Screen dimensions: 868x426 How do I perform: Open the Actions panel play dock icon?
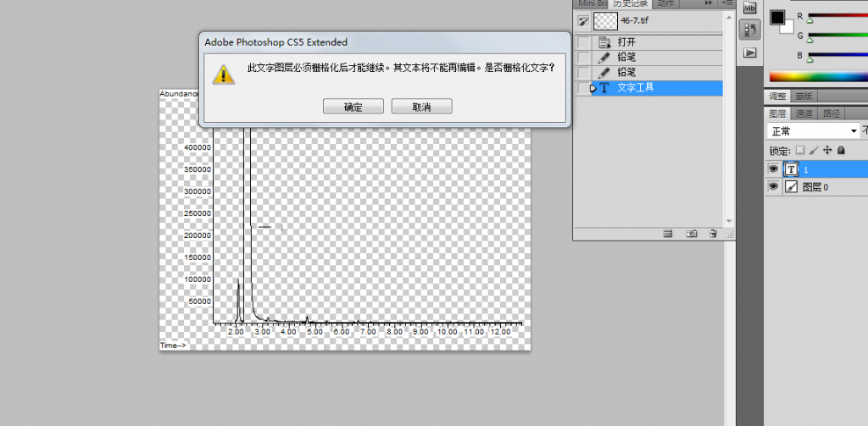coord(749,53)
